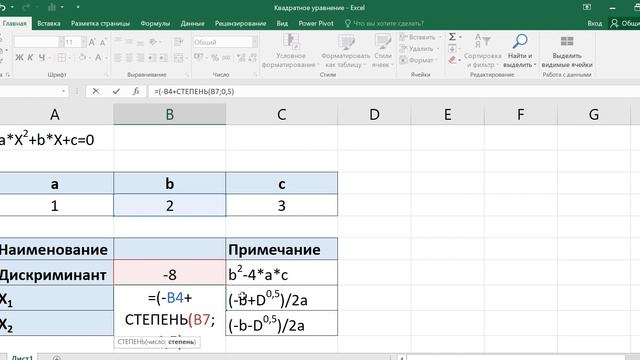
Task: Click the font name input box
Action: click(36, 42)
